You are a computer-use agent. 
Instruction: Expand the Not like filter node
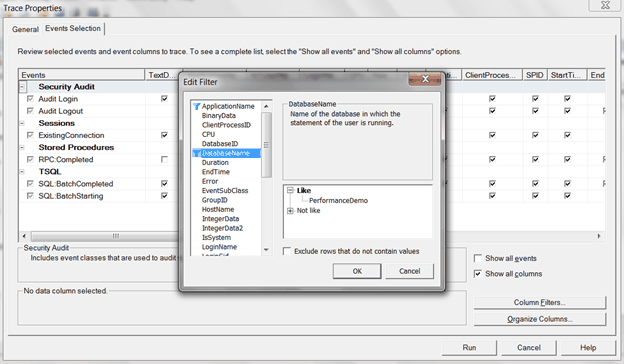(x=290, y=211)
